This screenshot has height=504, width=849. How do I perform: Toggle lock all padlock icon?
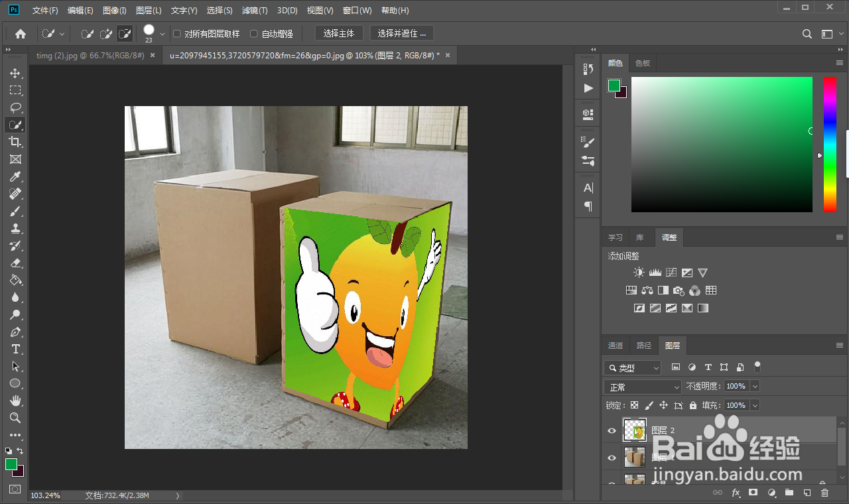point(693,405)
